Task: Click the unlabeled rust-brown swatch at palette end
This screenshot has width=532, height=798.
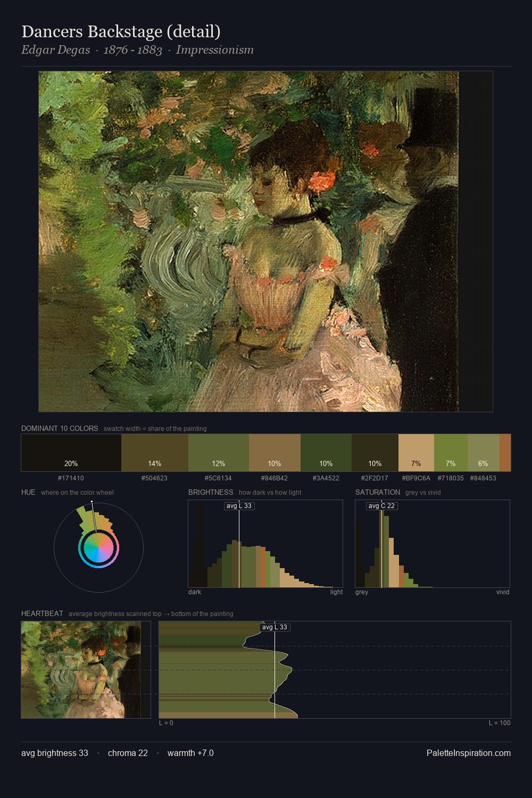Action: coord(505,453)
